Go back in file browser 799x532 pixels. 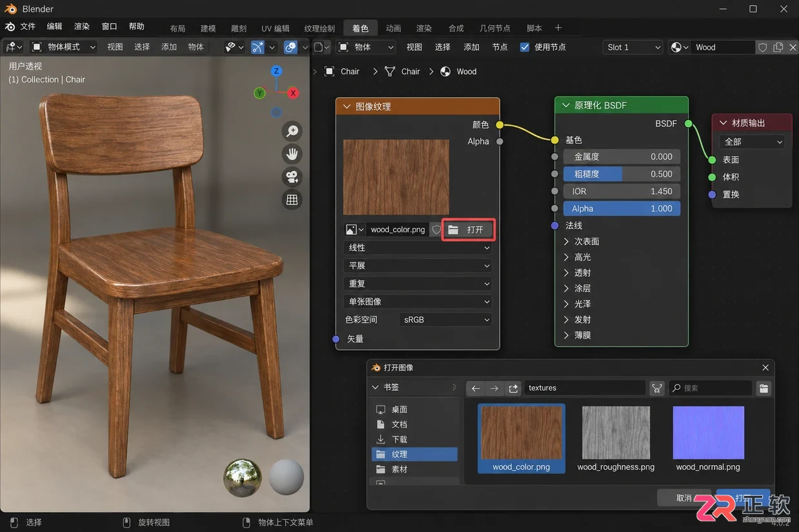(x=476, y=388)
